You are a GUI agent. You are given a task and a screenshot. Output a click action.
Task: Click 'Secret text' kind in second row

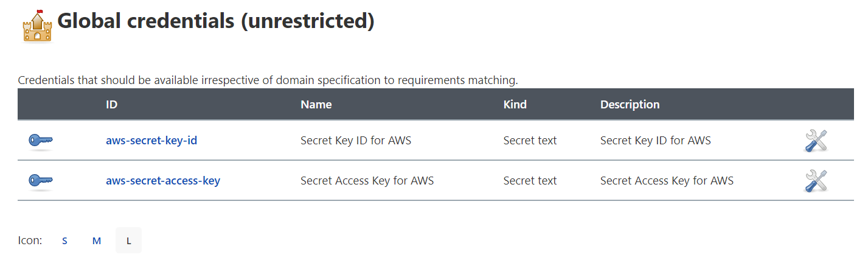coord(530,181)
